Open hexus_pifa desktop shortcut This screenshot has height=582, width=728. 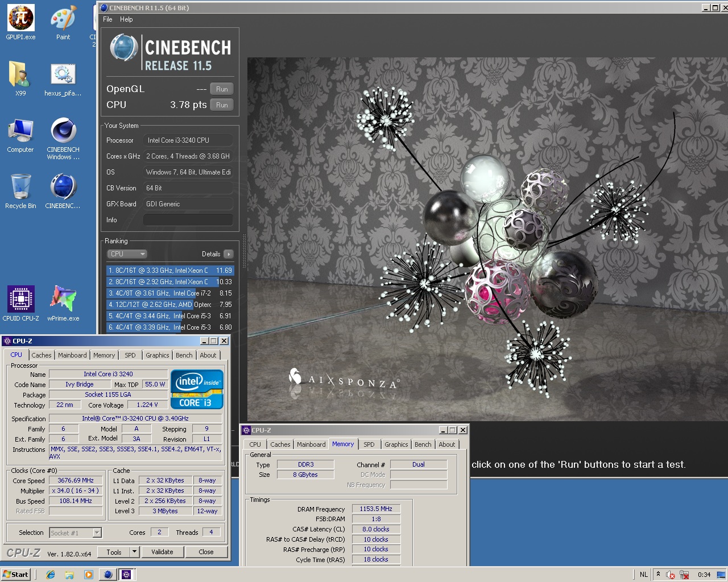pyautogui.click(x=63, y=78)
